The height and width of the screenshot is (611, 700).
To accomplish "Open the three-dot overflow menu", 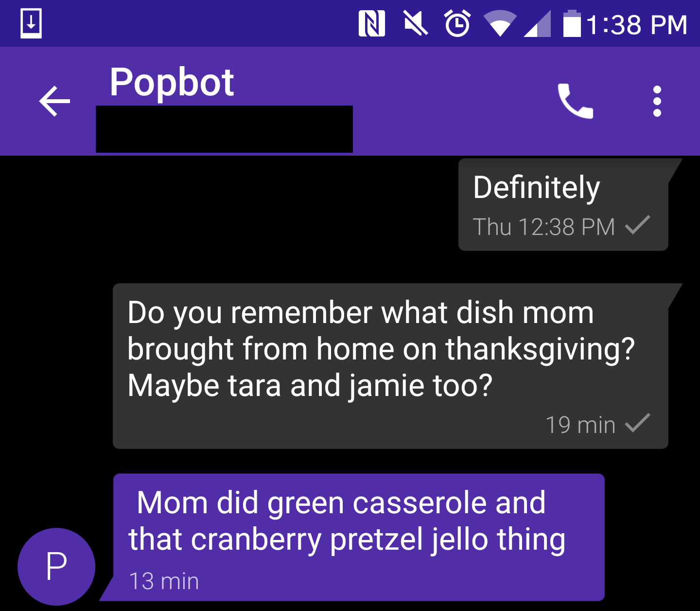I will click(x=657, y=101).
